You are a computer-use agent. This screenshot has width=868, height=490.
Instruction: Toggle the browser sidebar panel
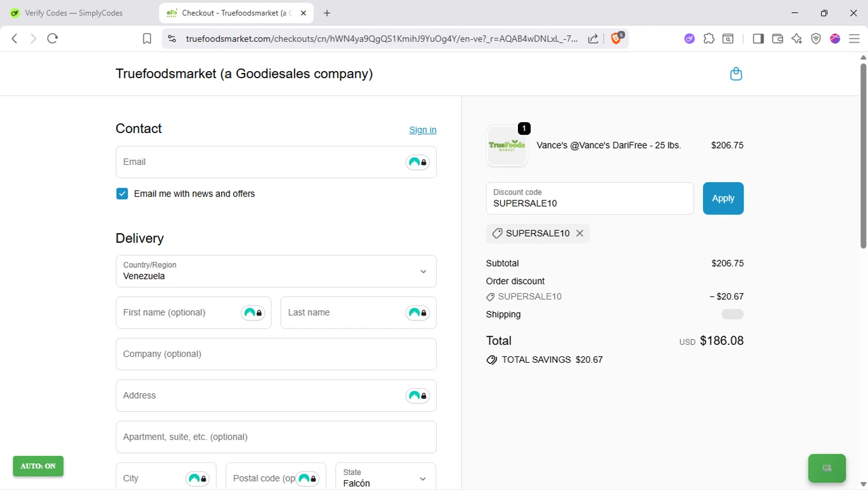pyautogui.click(x=758, y=39)
